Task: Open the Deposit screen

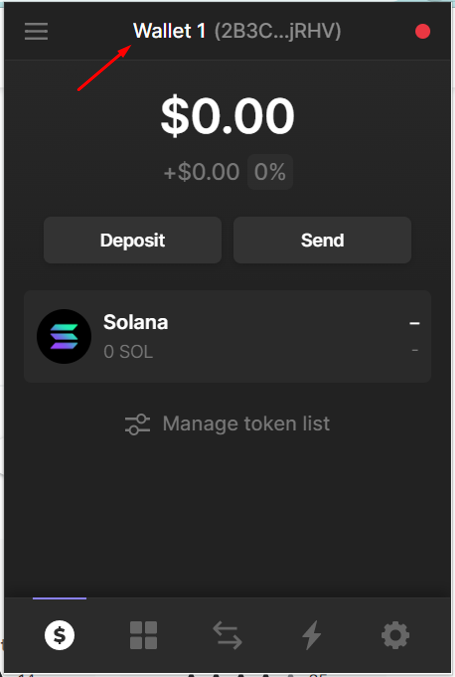Action: coord(133,240)
